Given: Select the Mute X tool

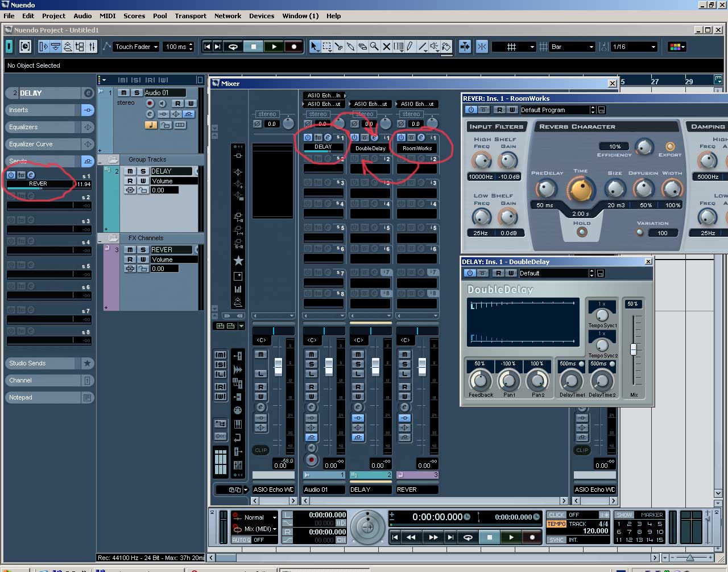Looking at the screenshot, I should 386,47.
